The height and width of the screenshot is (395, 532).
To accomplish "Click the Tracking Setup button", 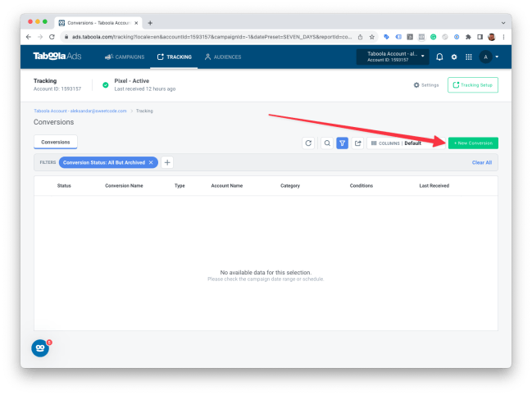I will click(473, 84).
